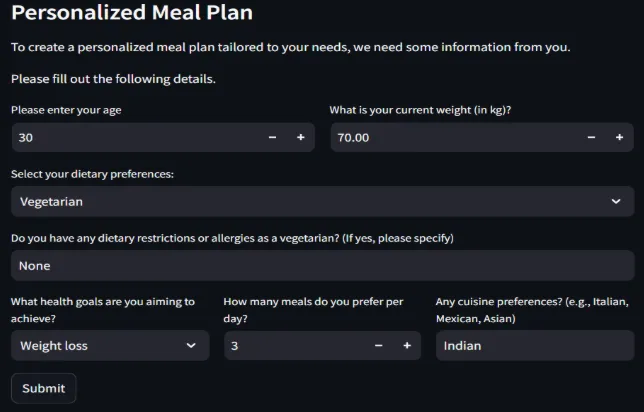This screenshot has height=412, width=644.
Task: Click the "Select your dietary preferences" label
Action: [x=92, y=174]
